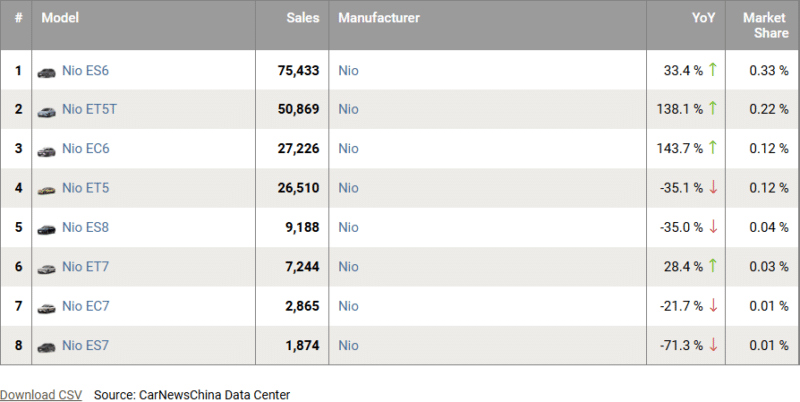This screenshot has width=800, height=402.
Task: Click the Nio ET7 car thumbnail icon
Action: point(47,268)
